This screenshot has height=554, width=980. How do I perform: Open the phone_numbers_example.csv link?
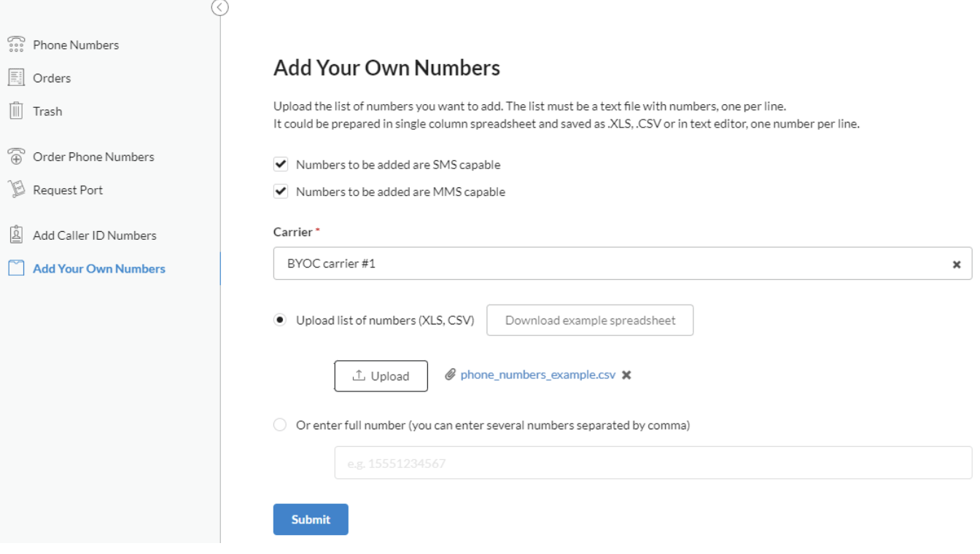coord(538,375)
